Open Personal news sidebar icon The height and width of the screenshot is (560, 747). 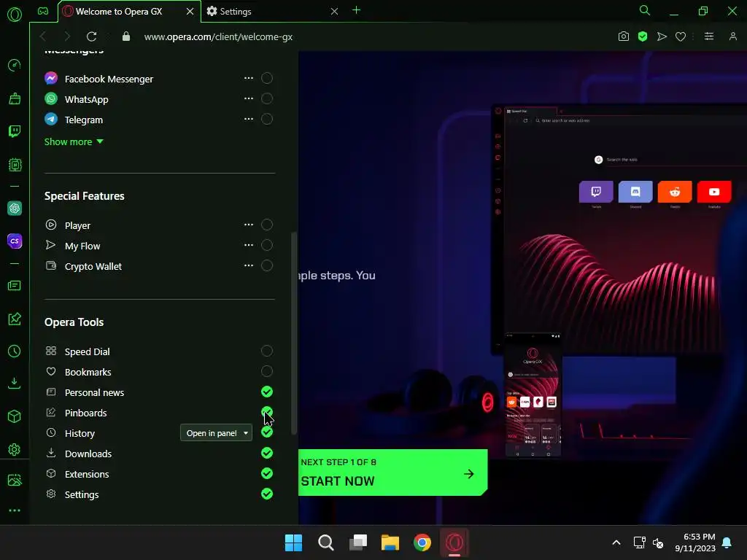pos(15,285)
